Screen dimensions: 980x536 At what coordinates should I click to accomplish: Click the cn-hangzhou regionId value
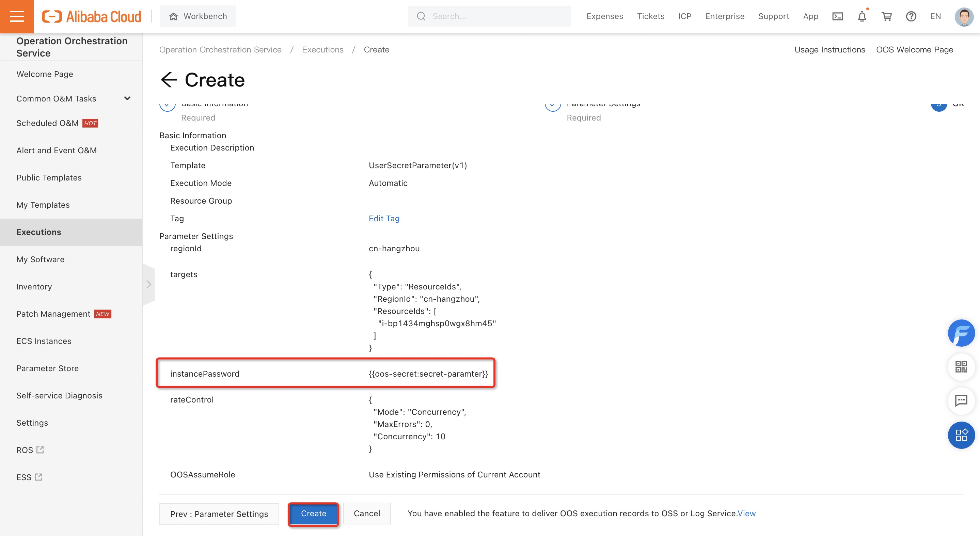394,249
